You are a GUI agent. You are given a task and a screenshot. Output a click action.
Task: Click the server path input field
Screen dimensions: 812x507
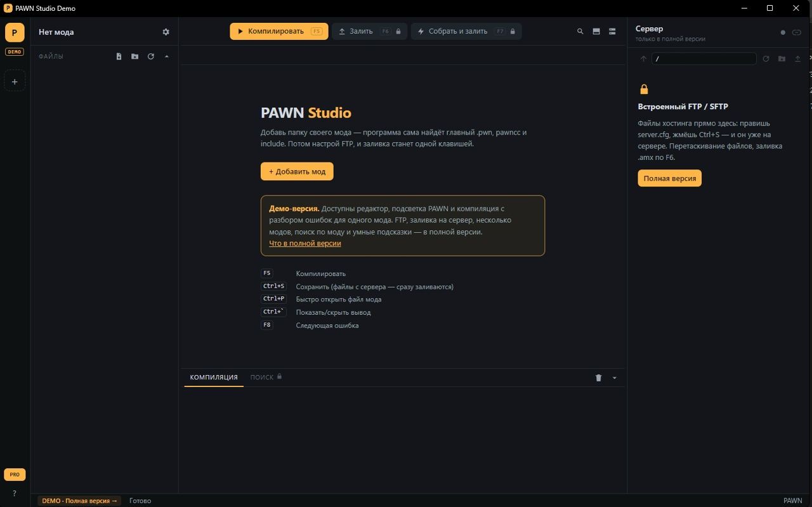click(704, 58)
